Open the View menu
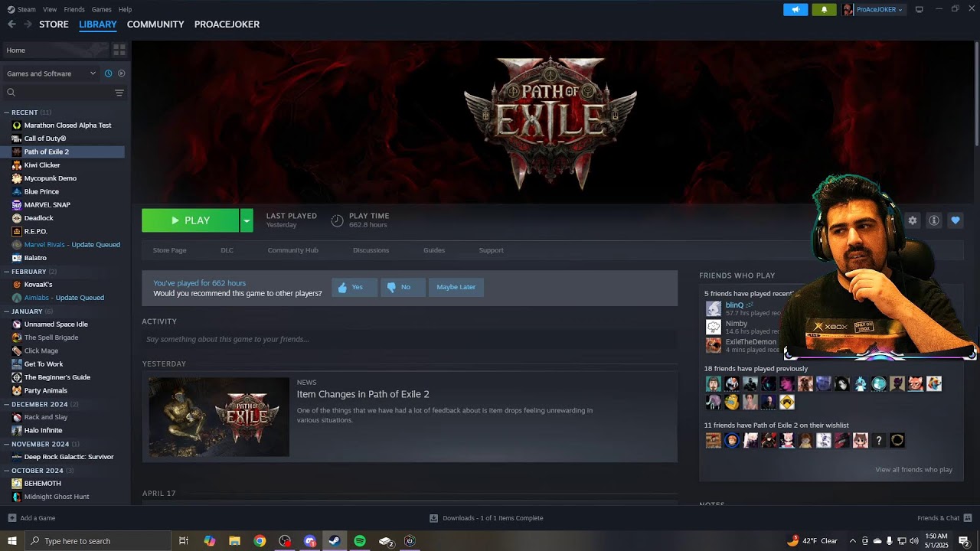 pyautogui.click(x=50, y=9)
